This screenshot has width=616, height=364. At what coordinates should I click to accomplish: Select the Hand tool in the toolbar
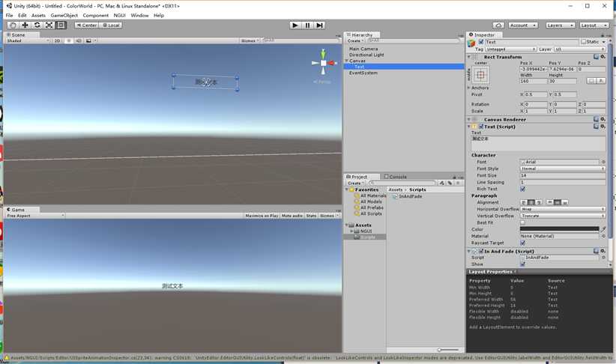click(13, 25)
